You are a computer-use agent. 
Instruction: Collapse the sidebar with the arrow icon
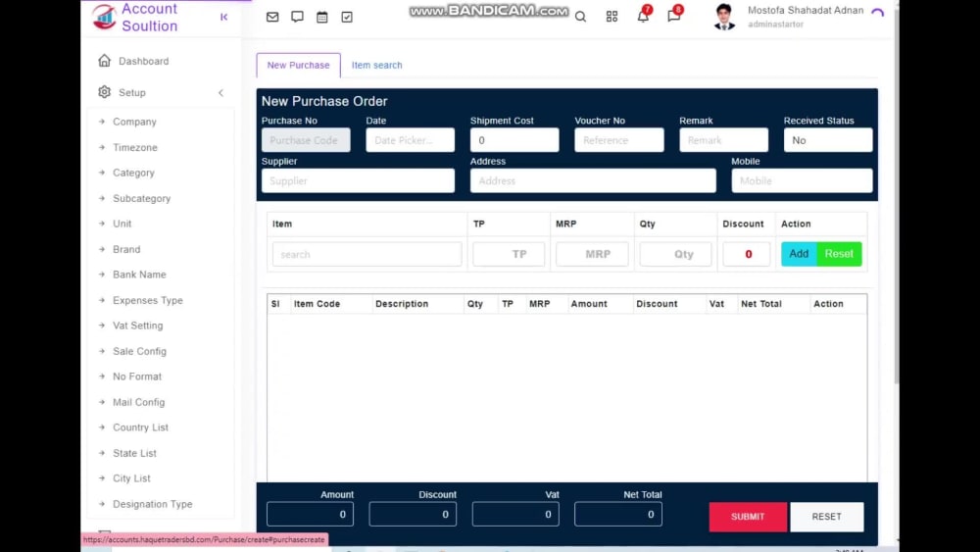(x=223, y=17)
